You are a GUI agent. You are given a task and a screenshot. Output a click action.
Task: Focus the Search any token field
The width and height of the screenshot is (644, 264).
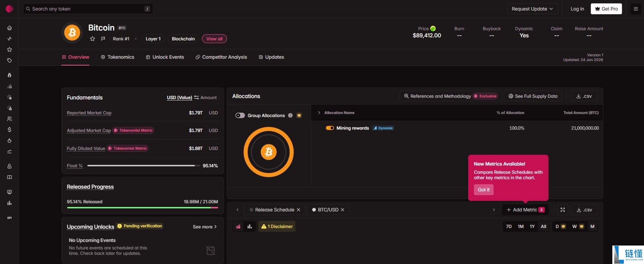pyautogui.click(x=88, y=9)
